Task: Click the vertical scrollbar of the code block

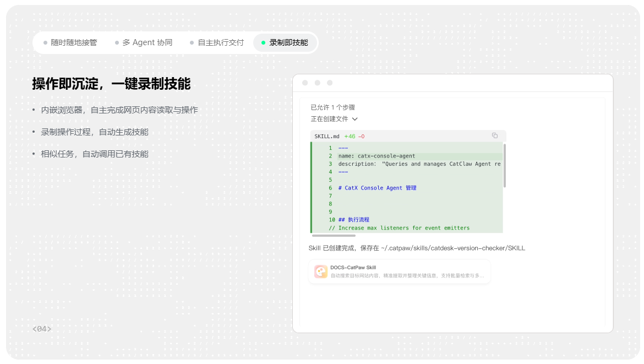Action: point(504,166)
